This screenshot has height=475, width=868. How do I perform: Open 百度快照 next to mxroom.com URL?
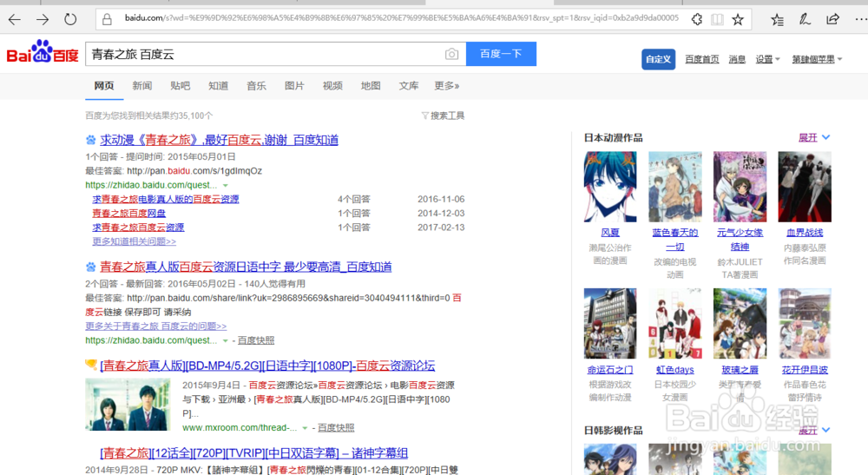point(335,428)
